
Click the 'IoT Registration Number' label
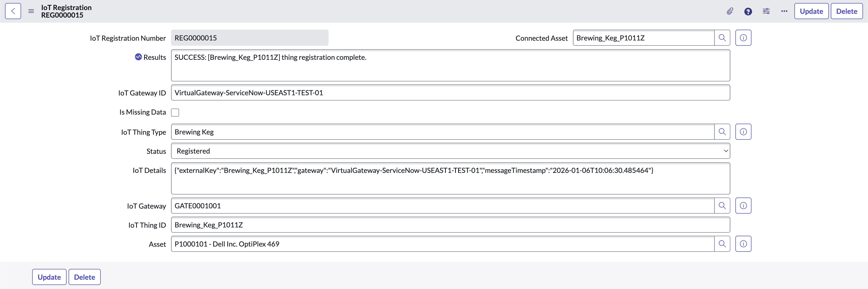(x=128, y=38)
